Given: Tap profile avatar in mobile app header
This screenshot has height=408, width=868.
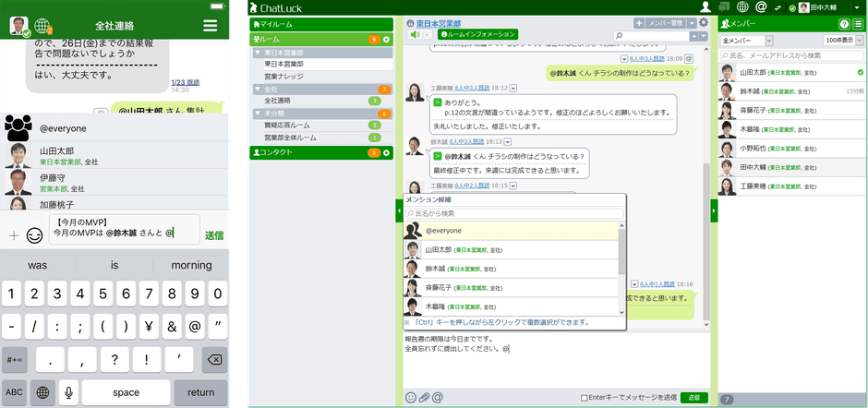Looking at the screenshot, I should (x=19, y=26).
